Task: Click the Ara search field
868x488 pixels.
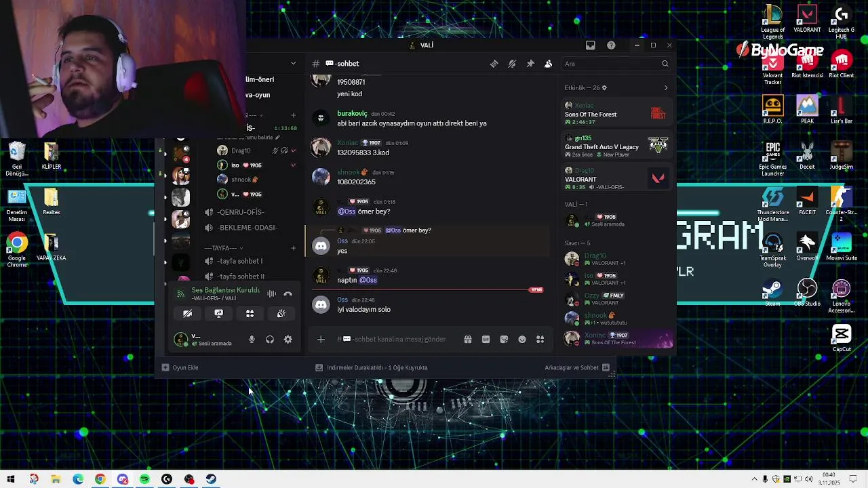Action: click(x=610, y=64)
